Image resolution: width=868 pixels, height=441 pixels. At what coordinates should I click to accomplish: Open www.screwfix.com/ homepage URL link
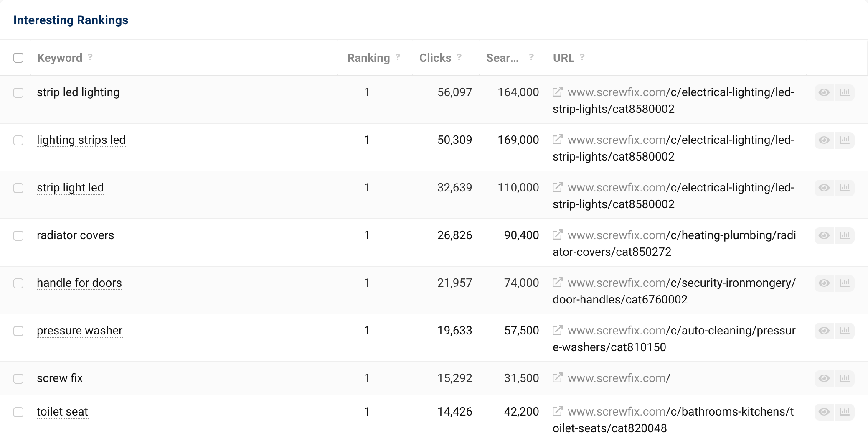(x=619, y=378)
